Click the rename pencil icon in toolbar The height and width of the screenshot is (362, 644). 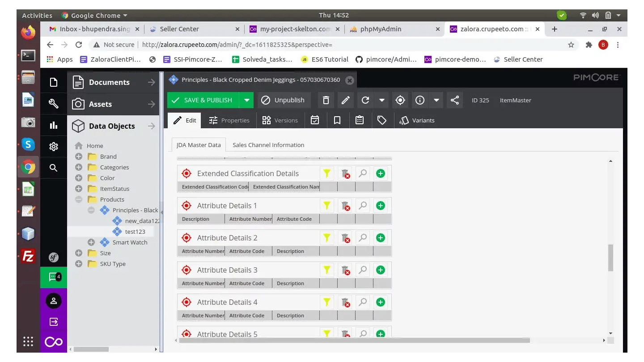[345, 100]
